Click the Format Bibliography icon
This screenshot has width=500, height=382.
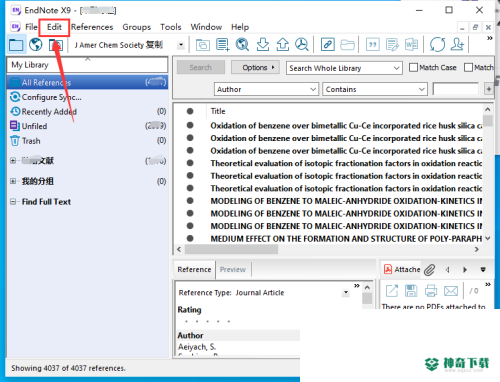pyautogui.click(x=392, y=44)
